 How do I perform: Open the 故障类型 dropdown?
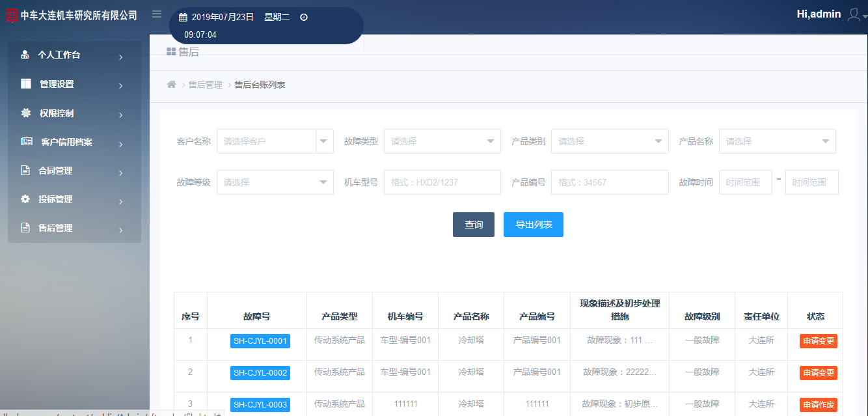click(442, 141)
